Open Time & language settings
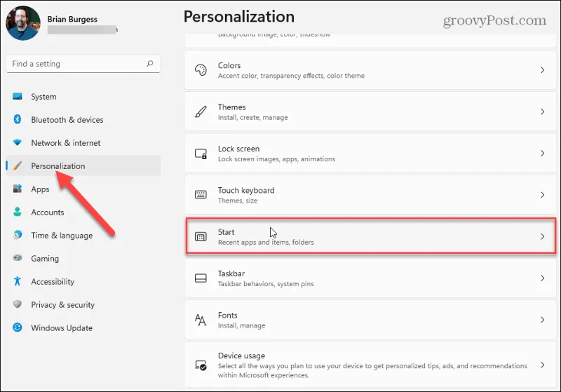This screenshot has height=392, width=561. pyautogui.click(x=83, y=235)
